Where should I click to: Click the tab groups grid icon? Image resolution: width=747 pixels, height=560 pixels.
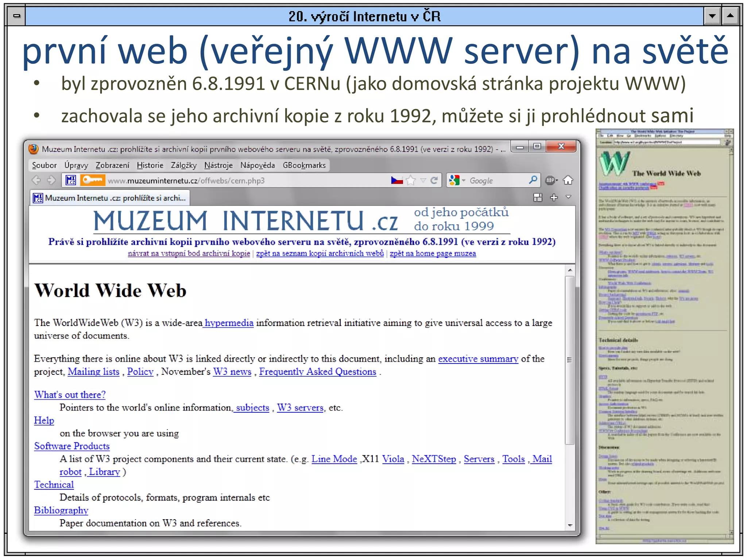click(538, 197)
